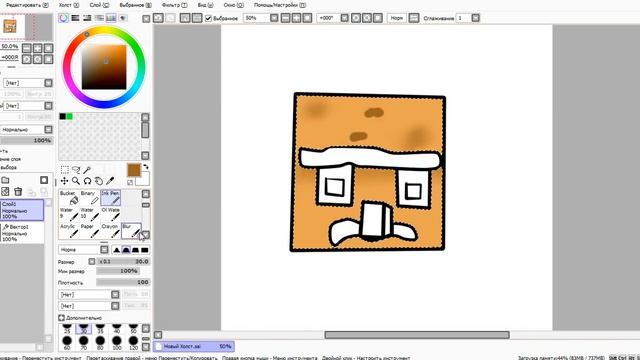Activate the zoom magnifier tool
The width and height of the screenshot is (640, 360).
76,181
